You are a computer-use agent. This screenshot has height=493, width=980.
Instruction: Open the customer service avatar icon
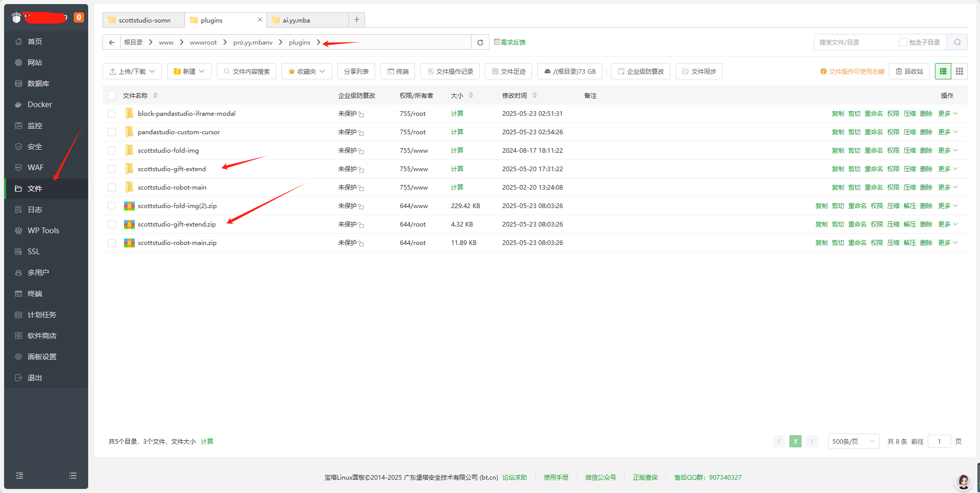point(964,482)
